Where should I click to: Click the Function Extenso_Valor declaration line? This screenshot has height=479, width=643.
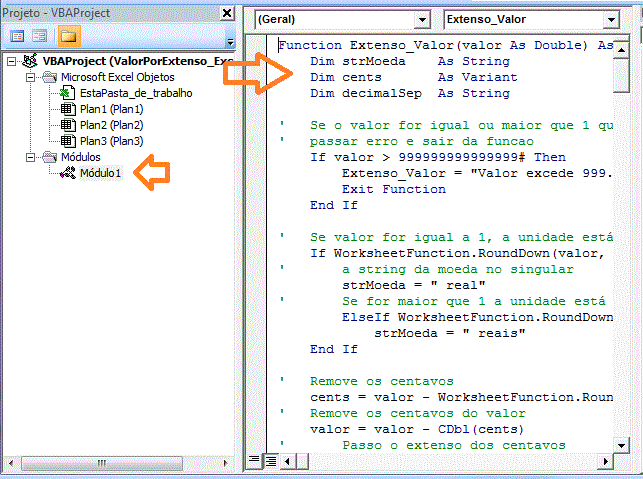point(446,45)
